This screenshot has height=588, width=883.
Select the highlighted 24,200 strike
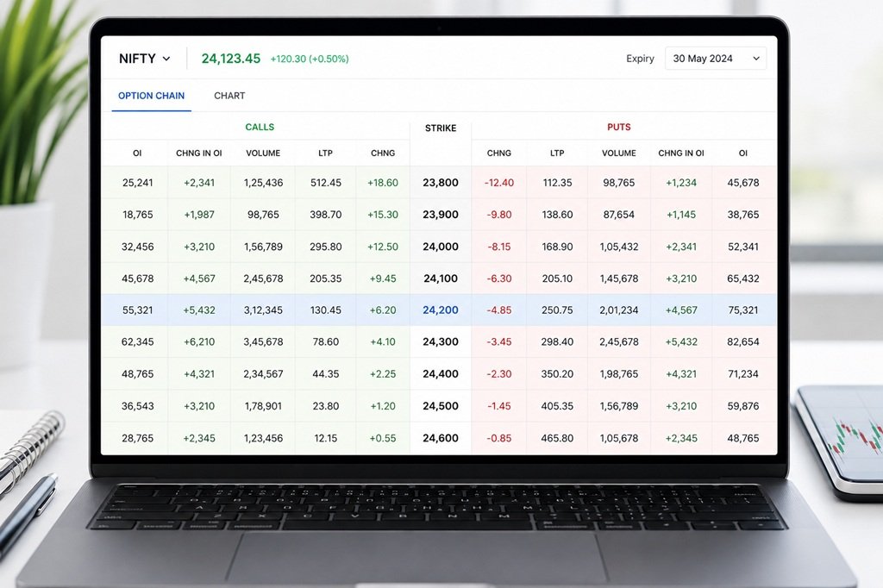tap(441, 310)
